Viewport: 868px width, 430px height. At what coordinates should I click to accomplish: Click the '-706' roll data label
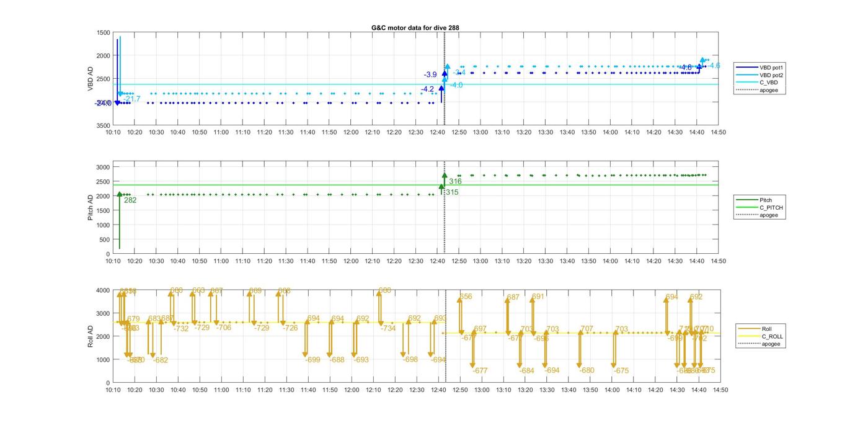pos(223,328)
